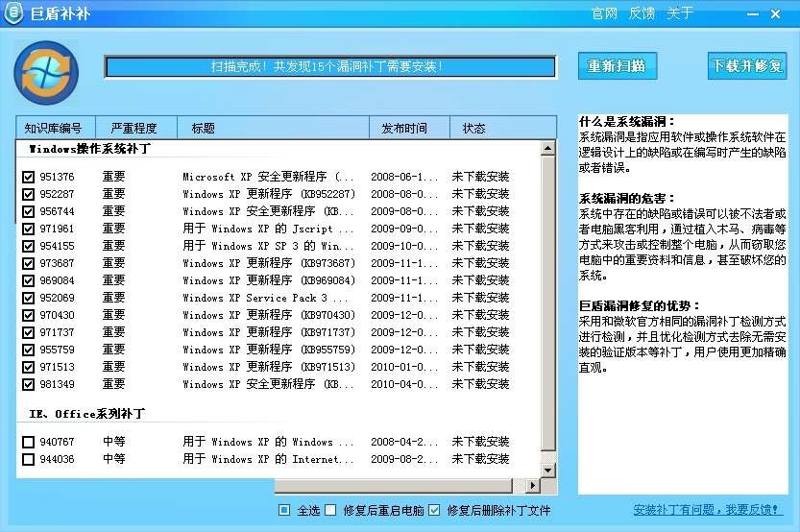Uncheck patch 954155 checkbox
Screen dimensions: 800x532
[x=28, y=247]
